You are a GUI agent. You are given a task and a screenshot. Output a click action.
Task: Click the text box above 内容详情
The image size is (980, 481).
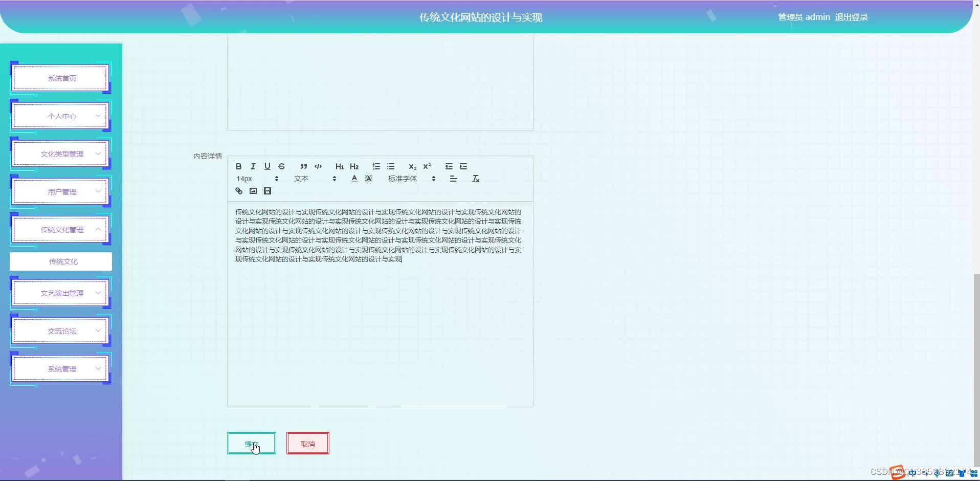(x=380, y=82)
